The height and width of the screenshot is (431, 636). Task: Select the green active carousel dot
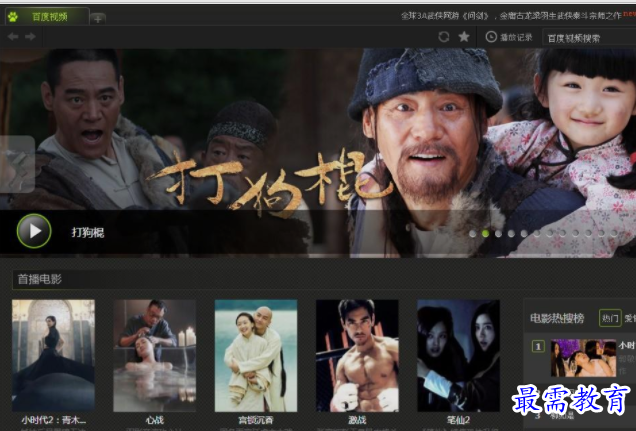click(486, 234)
